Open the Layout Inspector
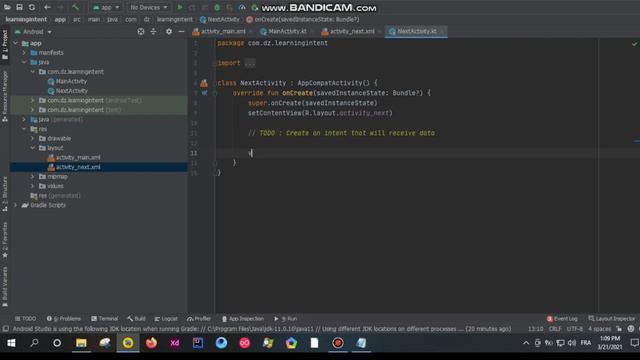 coord(611,318)
